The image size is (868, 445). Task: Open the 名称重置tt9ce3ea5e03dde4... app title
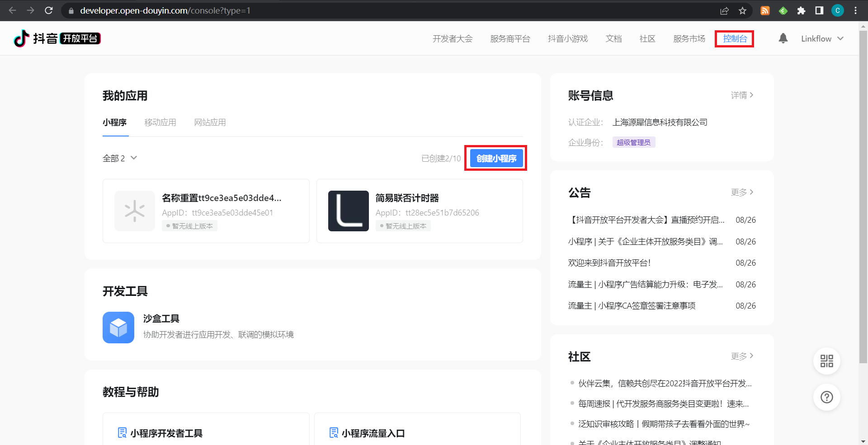(222, 198)
